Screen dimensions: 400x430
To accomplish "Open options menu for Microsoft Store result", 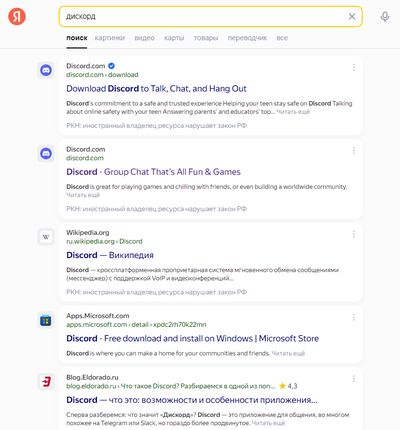I will coord(354,318).
